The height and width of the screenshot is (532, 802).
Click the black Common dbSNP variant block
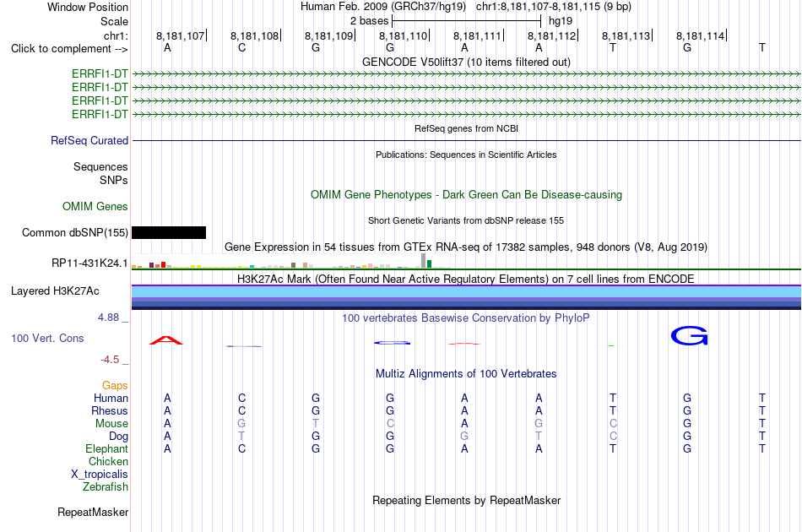[x=169, y=233]
